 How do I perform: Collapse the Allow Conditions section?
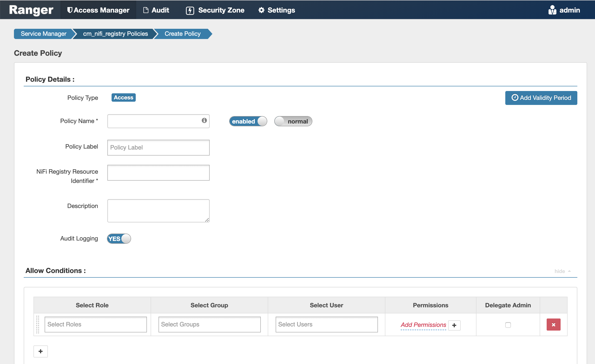click(x=562, y=271)
